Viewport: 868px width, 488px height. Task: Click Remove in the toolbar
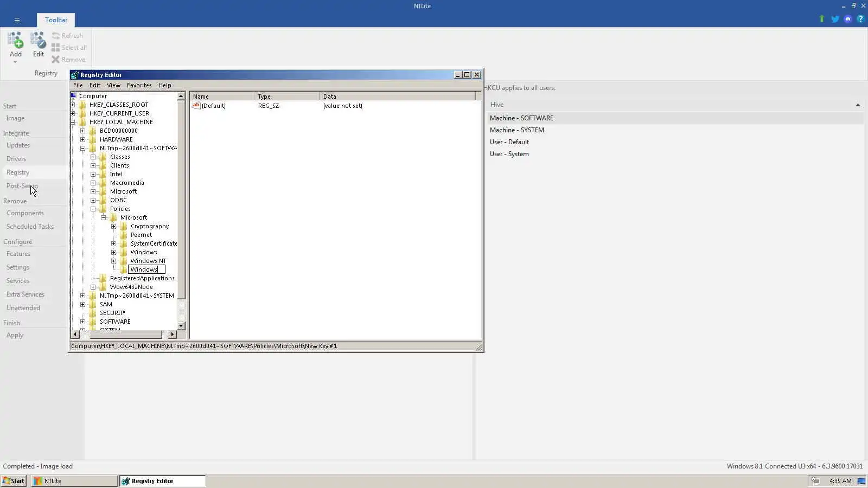(x=68, y=60)
